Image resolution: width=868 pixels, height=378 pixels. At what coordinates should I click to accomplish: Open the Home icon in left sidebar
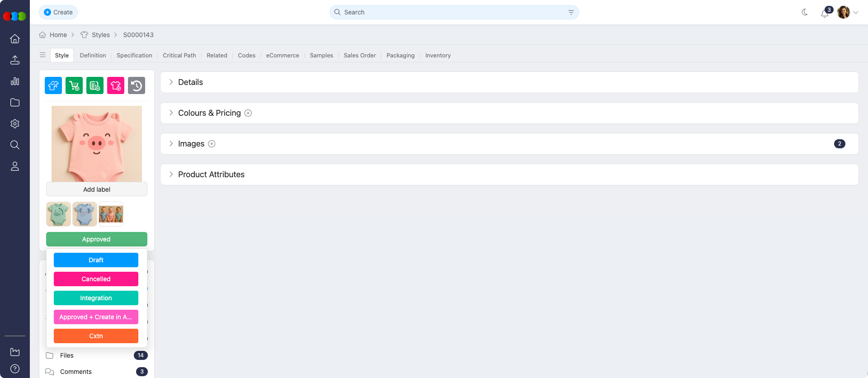click(15, 39)
